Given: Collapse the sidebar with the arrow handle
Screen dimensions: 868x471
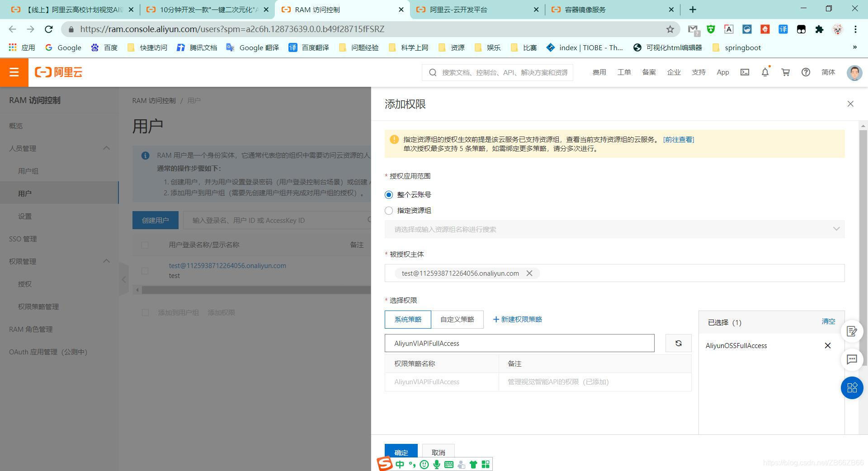Looking at the screenshot, I should click(x=124, y=279).
